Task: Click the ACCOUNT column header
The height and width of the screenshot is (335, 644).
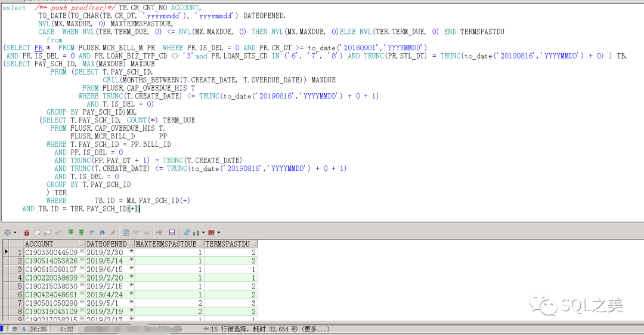Action: 55,244
